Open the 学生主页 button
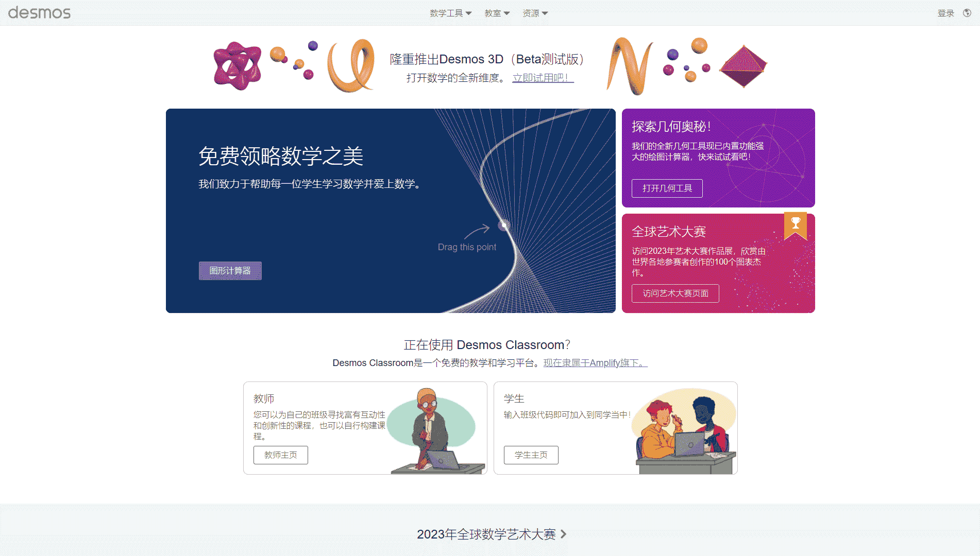 [531, 455]
